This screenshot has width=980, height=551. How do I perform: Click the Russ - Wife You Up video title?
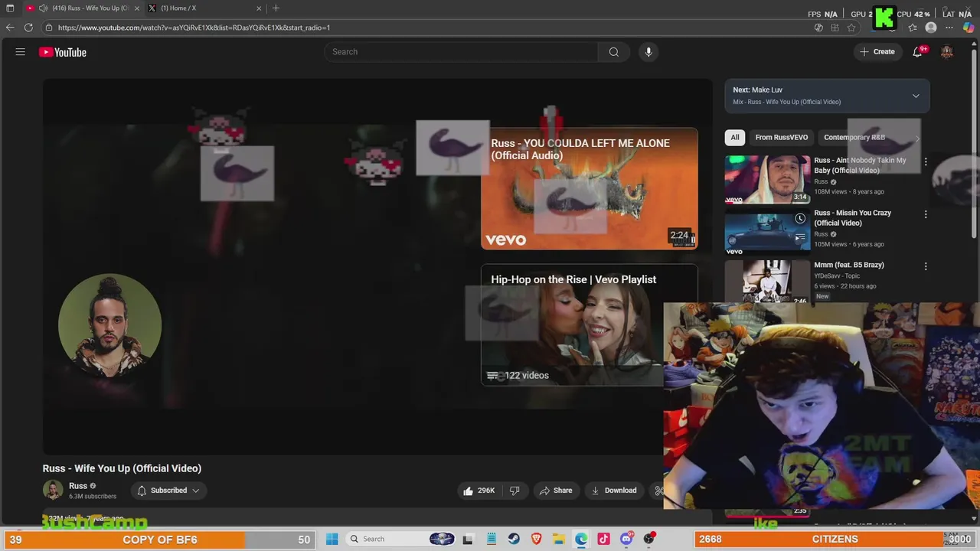point(122,468)
